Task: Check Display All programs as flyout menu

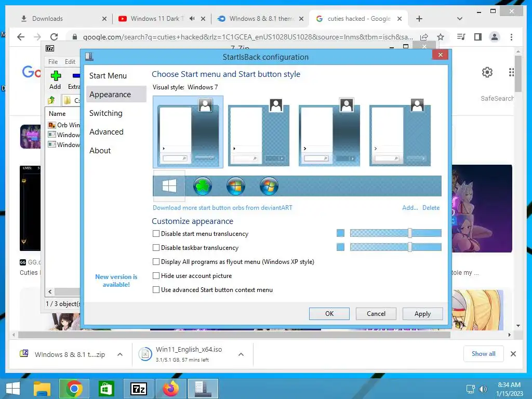Action: pyautogui.click(x=156, y=262)
